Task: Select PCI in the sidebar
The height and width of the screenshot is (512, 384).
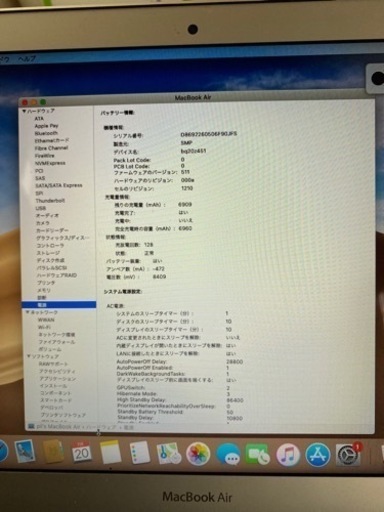Action: click(39, 171)
